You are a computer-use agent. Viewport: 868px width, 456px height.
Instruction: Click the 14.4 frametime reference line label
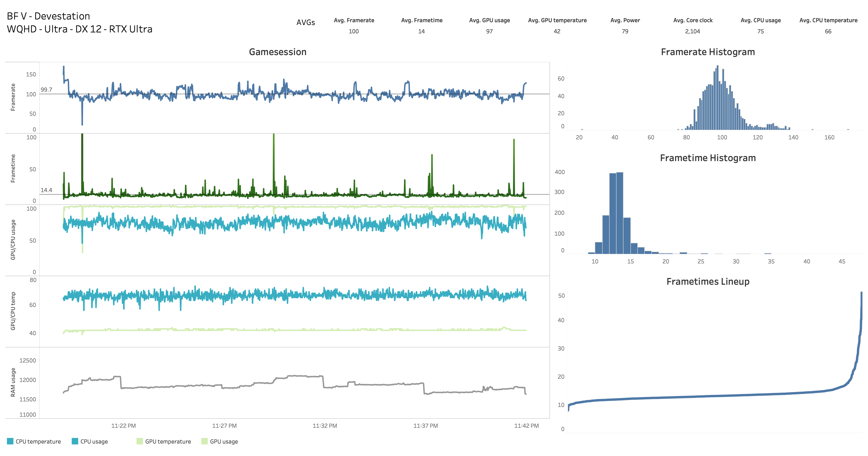click(x=46, y=190)
